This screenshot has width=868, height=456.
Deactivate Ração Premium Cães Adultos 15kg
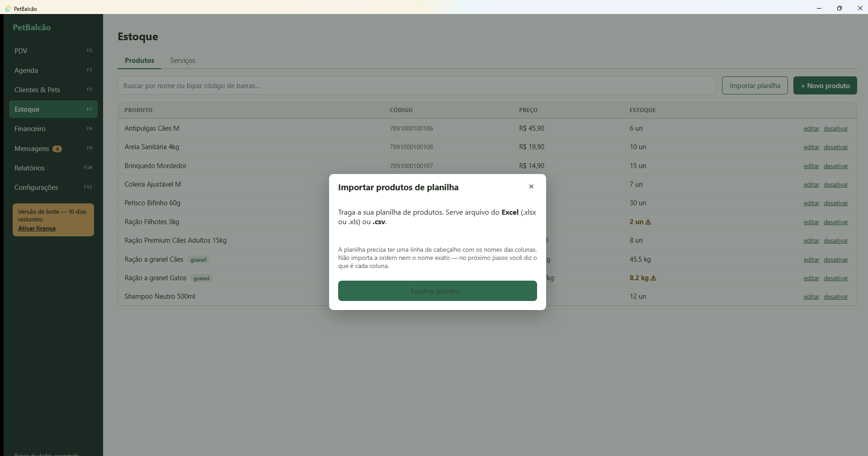pos(836,241)
